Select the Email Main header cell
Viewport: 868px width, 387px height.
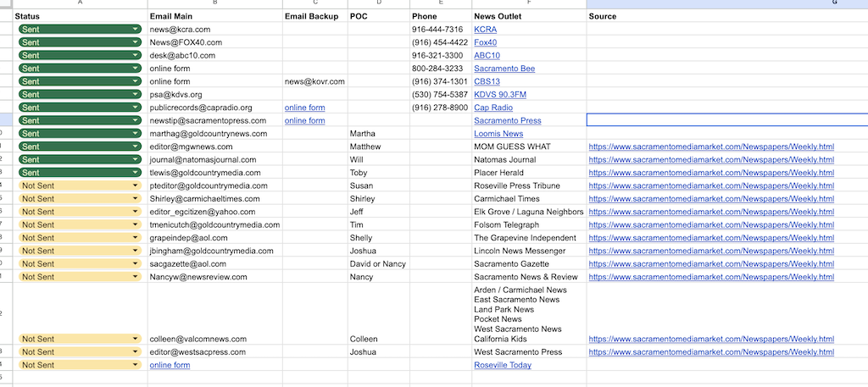[214, 16]
